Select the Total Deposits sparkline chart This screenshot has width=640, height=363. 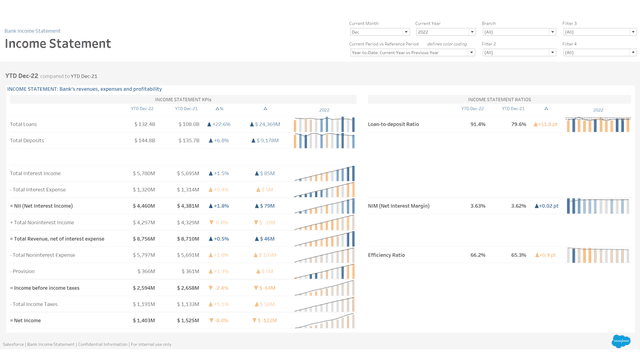[324, 140]
